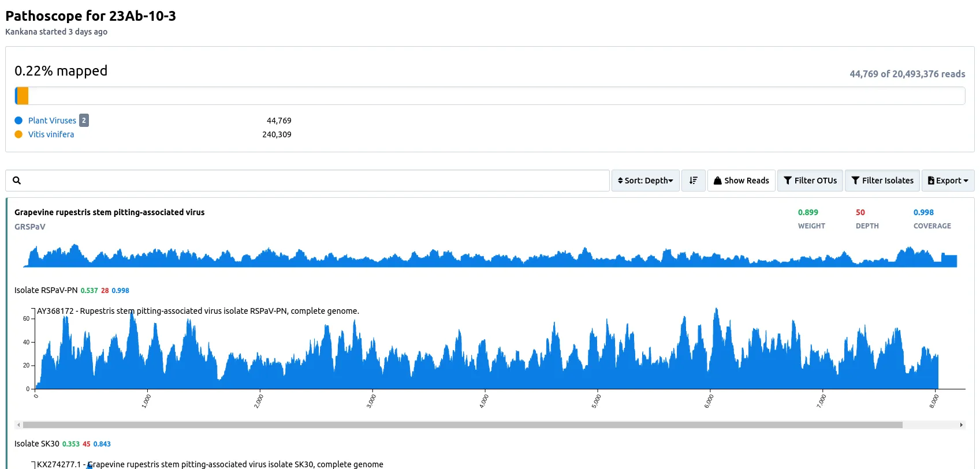Collapse the Grapevine rupestris stem pitting-associated virus entry
This screenshot has height=469, width=980.
click(x=109, y=212)
